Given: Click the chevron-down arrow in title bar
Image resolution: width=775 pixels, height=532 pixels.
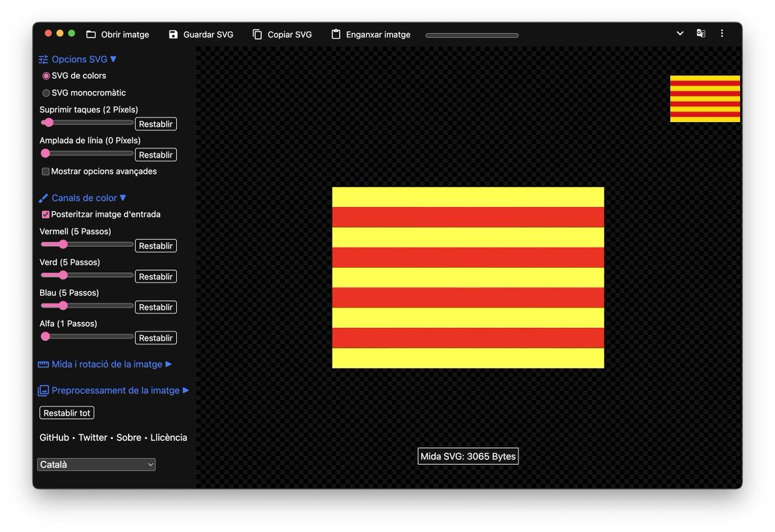Looking at the screenshot, I should pyautogui.click(x=680, y=33).
